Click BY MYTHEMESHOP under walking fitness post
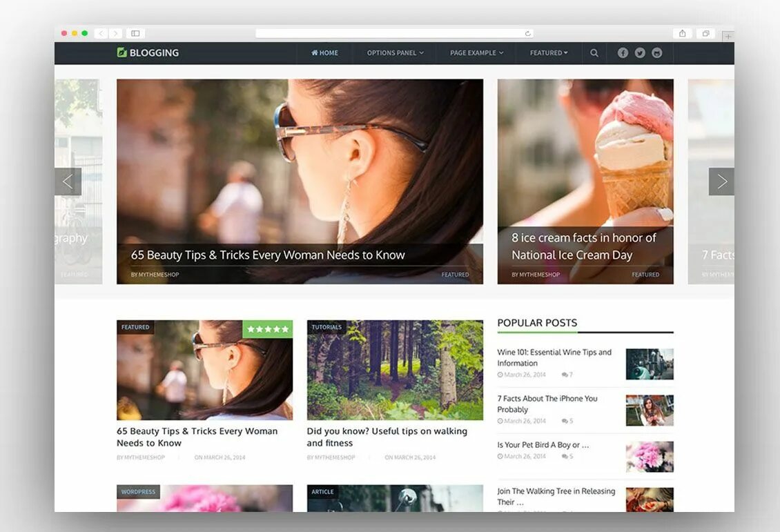780x532 pixels. 331,457
